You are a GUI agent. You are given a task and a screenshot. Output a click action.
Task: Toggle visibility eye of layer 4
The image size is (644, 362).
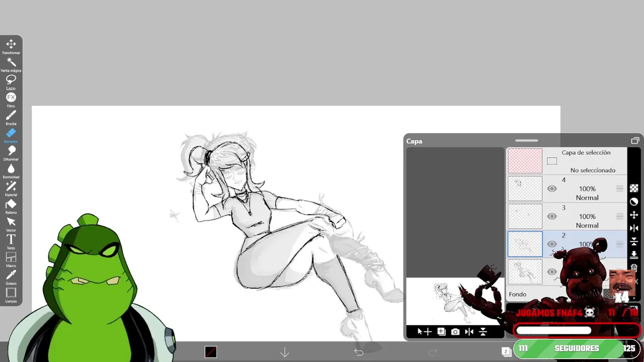point(552,189)
